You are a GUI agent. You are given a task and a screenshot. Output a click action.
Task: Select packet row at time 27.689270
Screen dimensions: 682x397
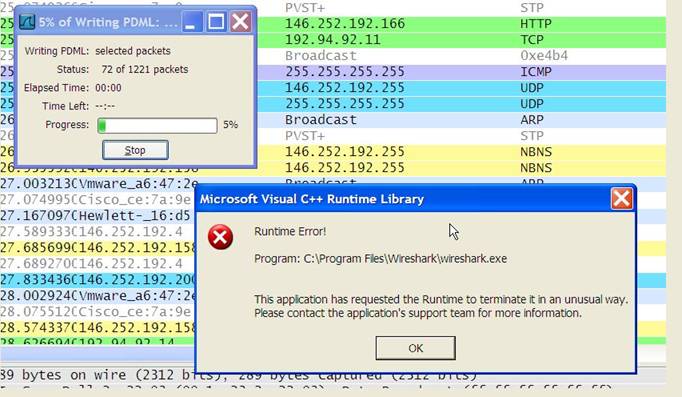coord(97,264)
